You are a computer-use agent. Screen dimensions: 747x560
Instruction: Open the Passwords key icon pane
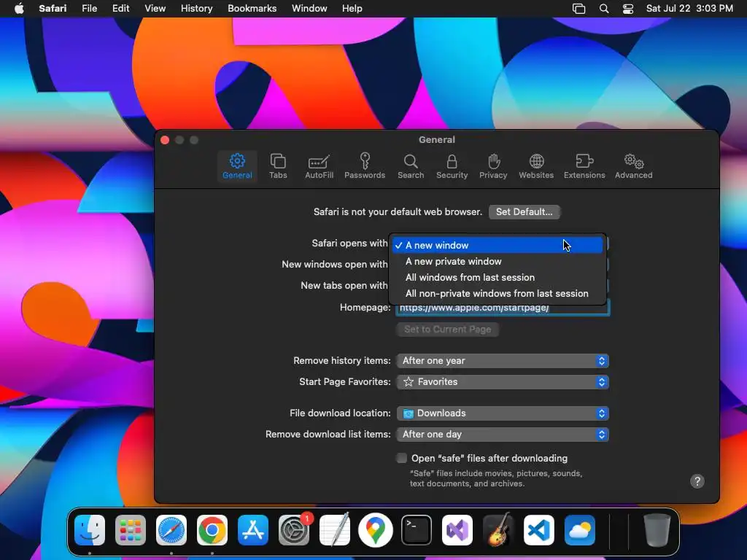(365, 166)
